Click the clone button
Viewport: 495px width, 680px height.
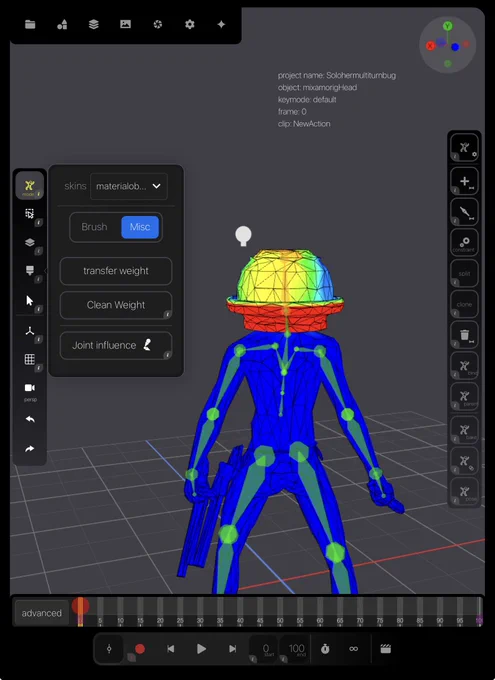(x=465, y=304)
